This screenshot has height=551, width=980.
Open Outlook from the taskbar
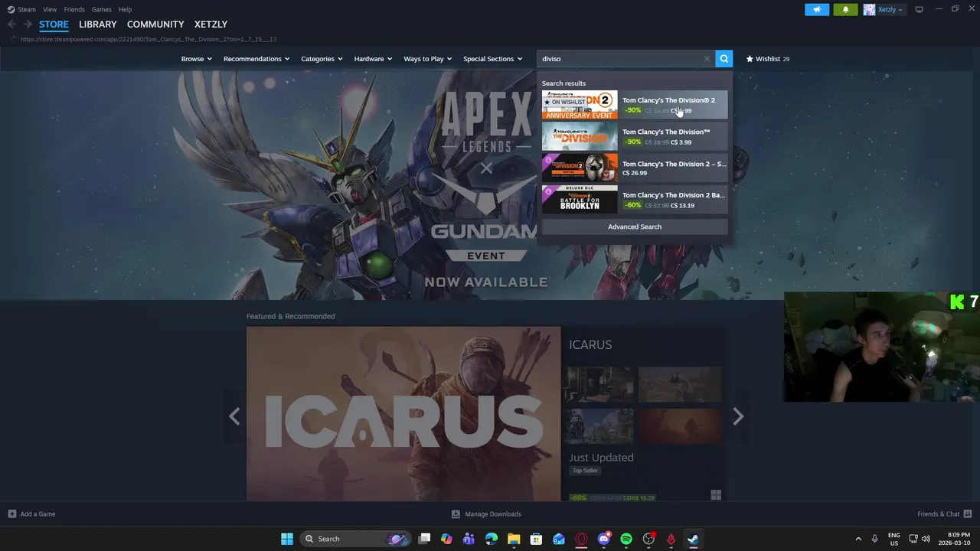[559, 539]
